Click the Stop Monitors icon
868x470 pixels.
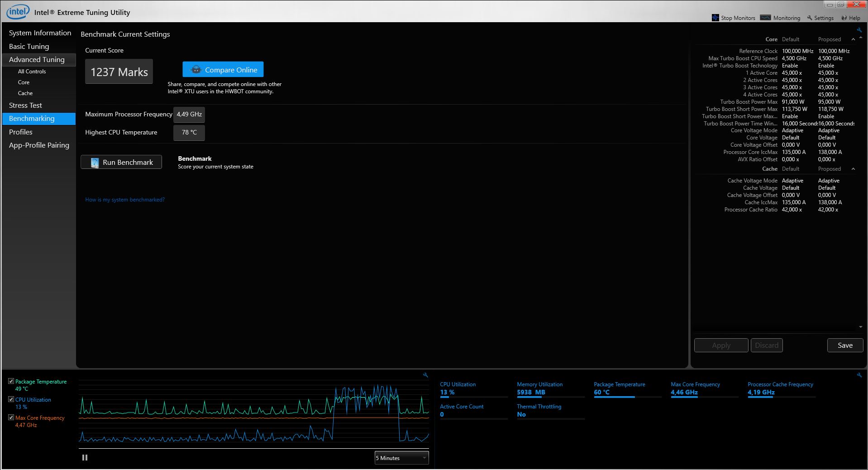[x=715, y=18]
